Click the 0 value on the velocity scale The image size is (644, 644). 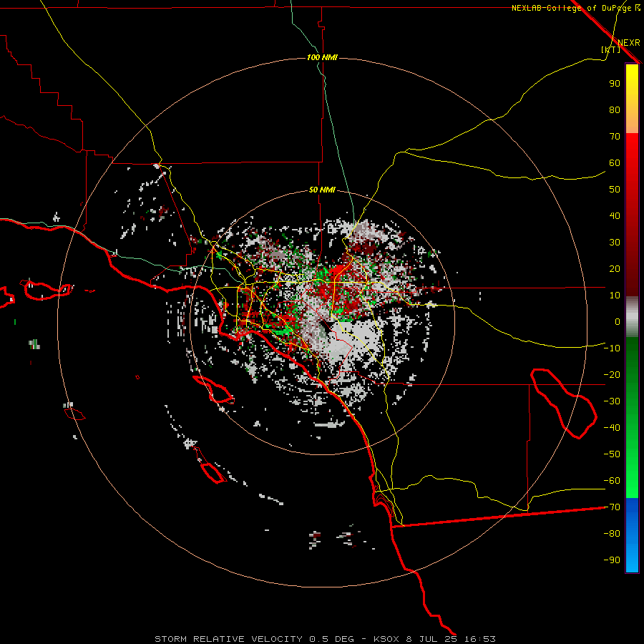click(618, 321)
